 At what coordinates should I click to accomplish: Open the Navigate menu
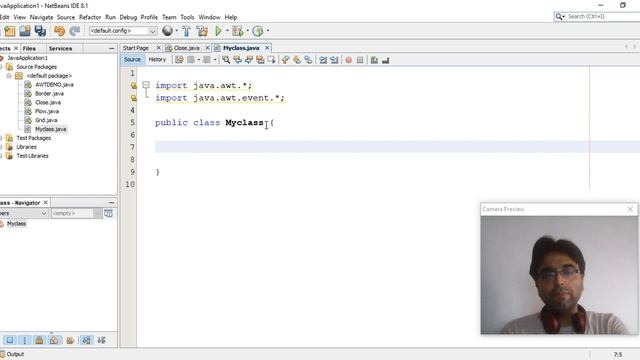click(41, 17)
